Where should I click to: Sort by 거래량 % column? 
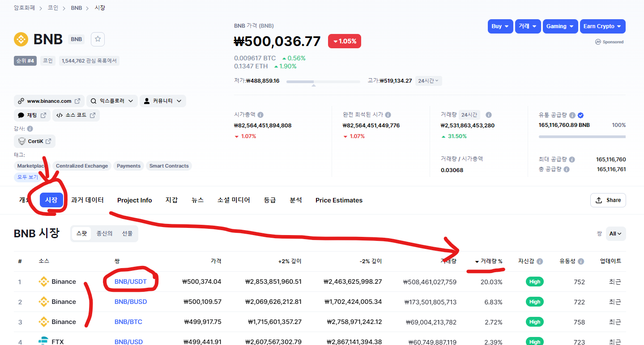coord(489,261)
